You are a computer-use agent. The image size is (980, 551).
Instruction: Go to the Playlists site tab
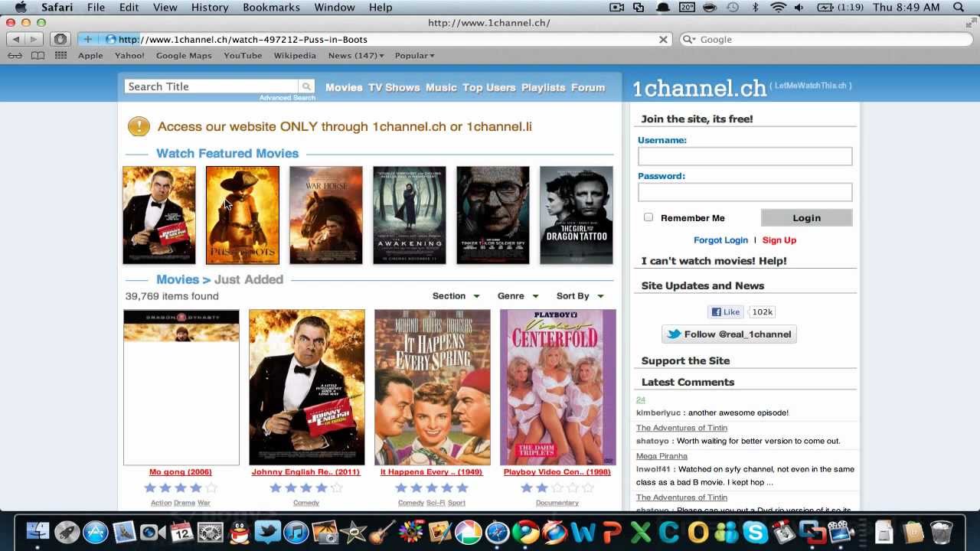pyautogui.click(x=543, y=87)
